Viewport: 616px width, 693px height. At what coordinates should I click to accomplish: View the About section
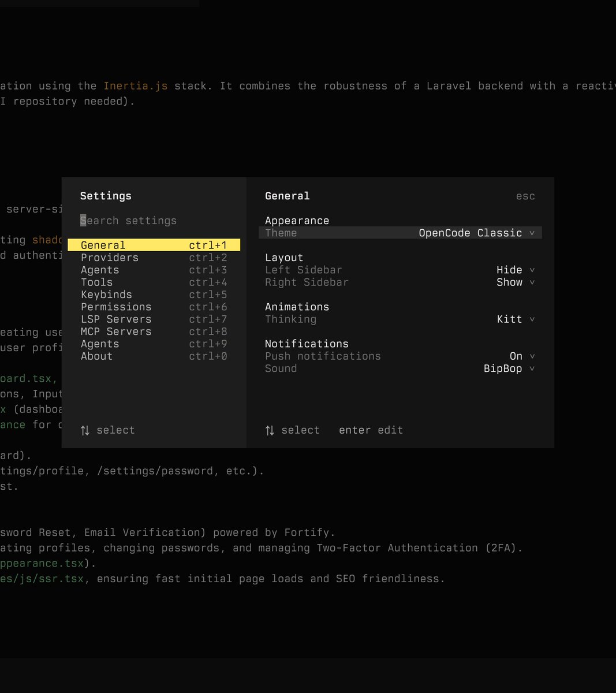(96, 356)
